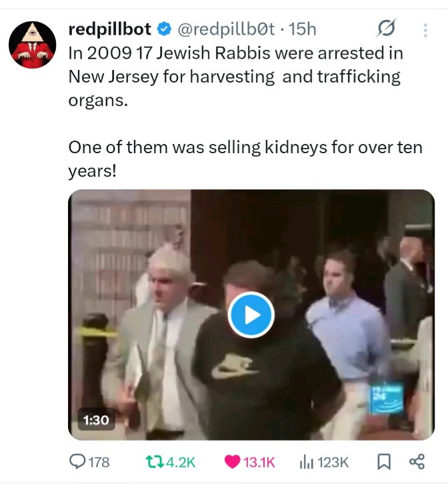Screen dimensions: 448x487
Task: Click the Grok slashed-circle icon
Action: (x=386, y=29)
